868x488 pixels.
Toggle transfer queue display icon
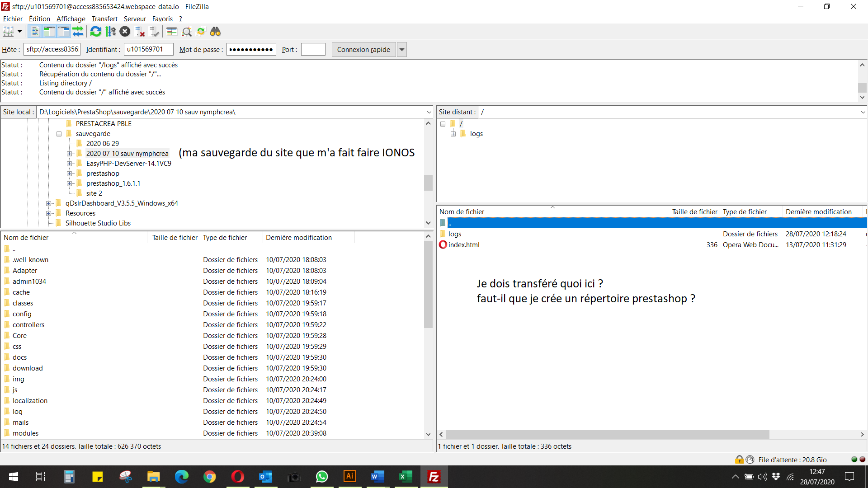pos(78,32)
